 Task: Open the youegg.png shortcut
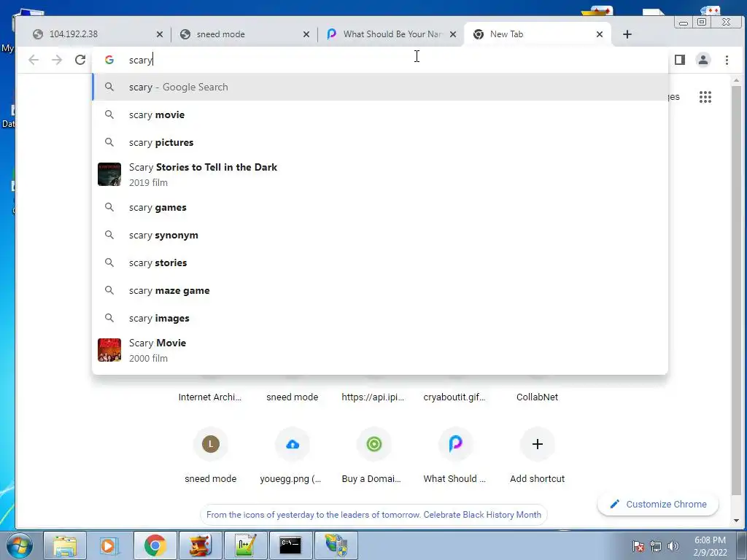(292, 456)
